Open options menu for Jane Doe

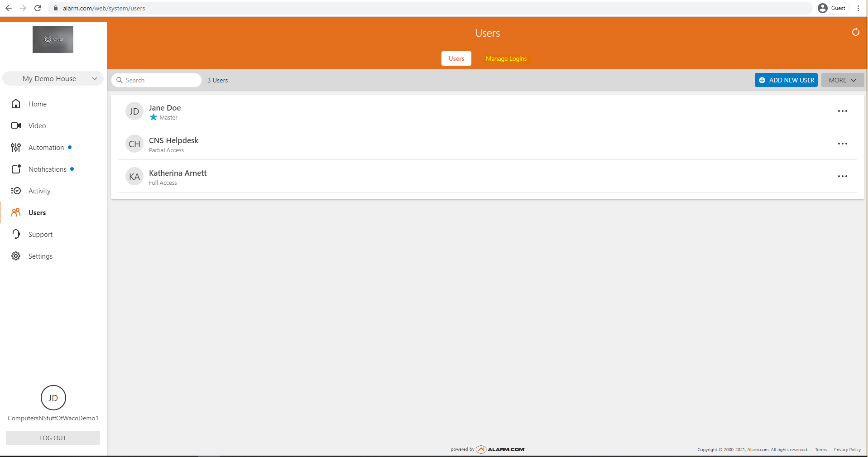coord(842,111)
